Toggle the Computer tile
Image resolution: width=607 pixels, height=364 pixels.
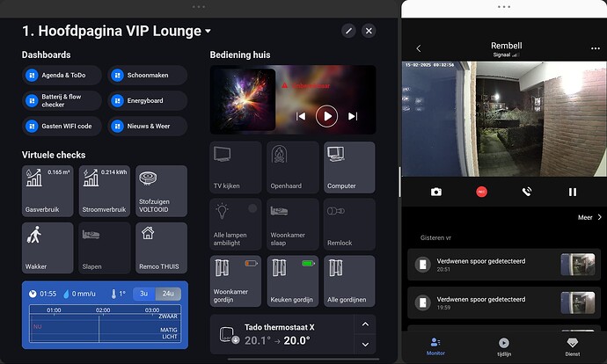[x=349, y=168]
